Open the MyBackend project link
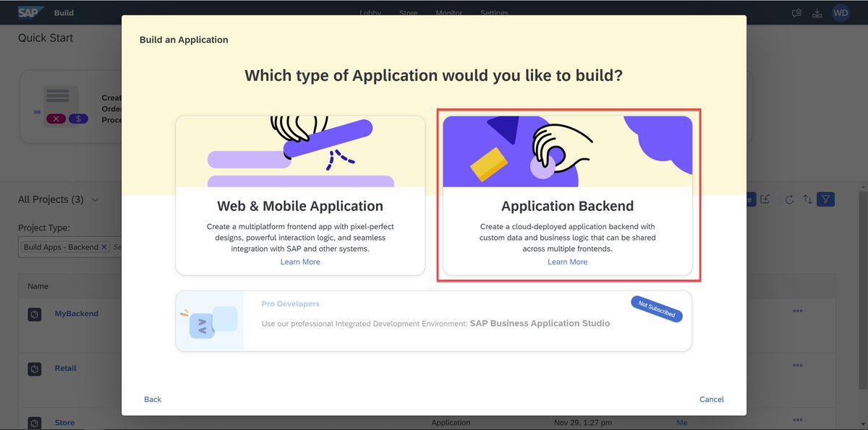This screenshot has width=868, height=430. (x=77, y=314)
